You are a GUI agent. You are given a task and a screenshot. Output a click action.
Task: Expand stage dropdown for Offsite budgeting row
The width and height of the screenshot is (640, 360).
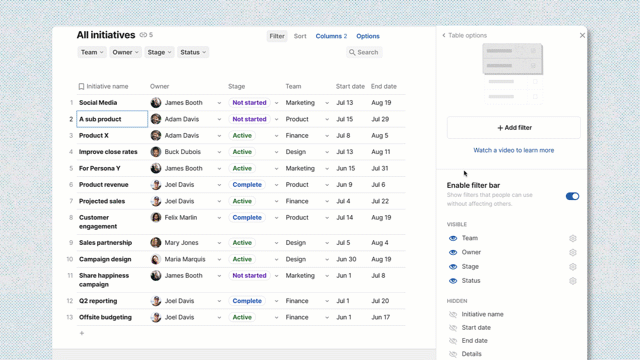pos(276,318)
